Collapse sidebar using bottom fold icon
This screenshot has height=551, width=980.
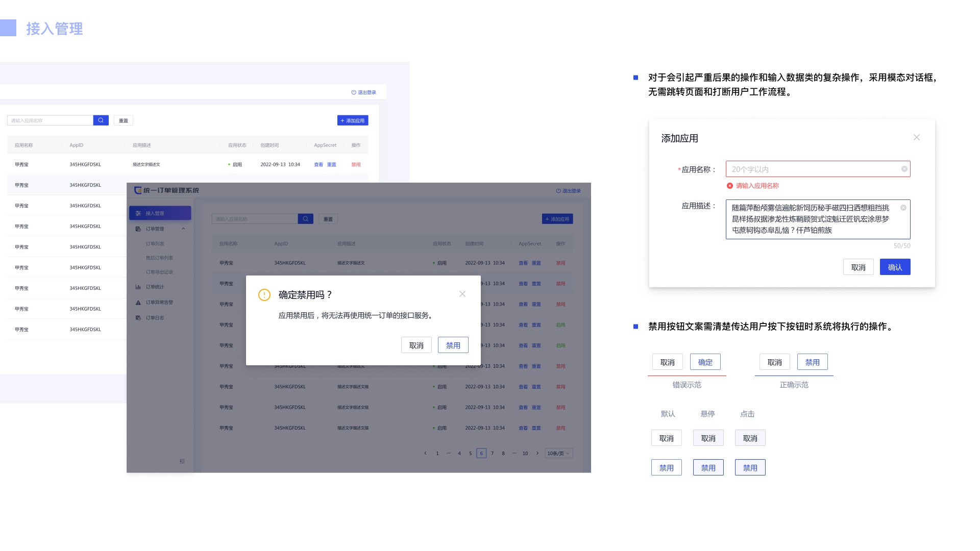(x=182, y=461)
